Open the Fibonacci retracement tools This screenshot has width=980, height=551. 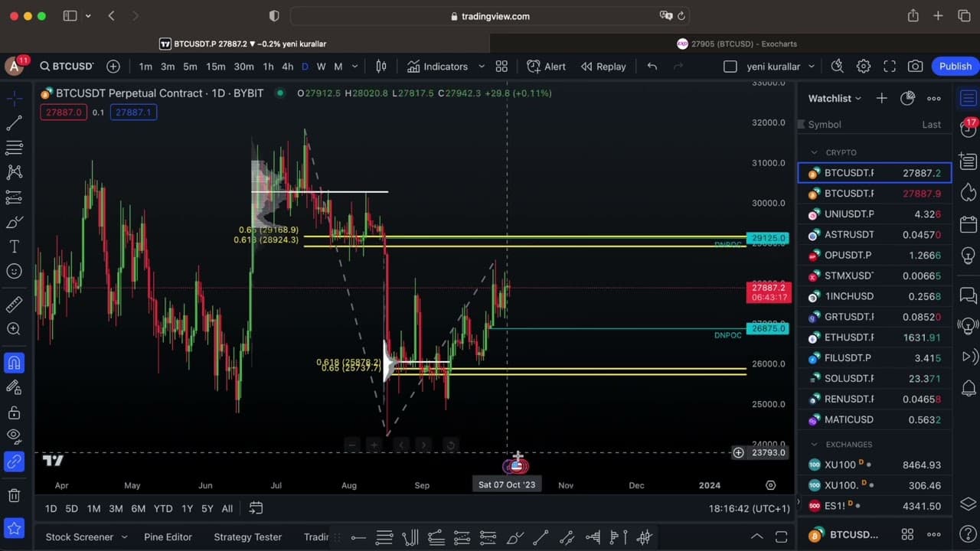click(14, 147)
